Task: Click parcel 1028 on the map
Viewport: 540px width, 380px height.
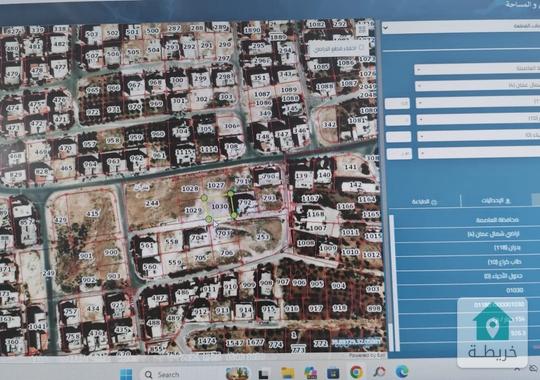Action: 190,189
